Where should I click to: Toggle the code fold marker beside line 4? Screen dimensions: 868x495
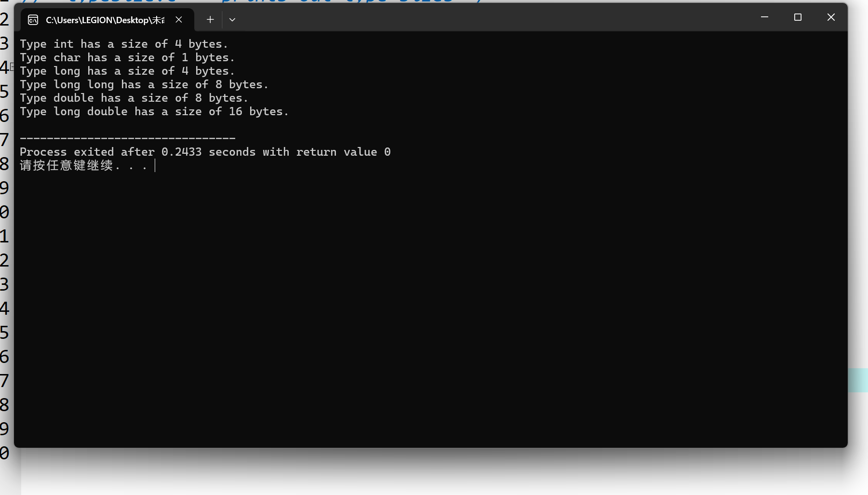[x=12, y=67]
